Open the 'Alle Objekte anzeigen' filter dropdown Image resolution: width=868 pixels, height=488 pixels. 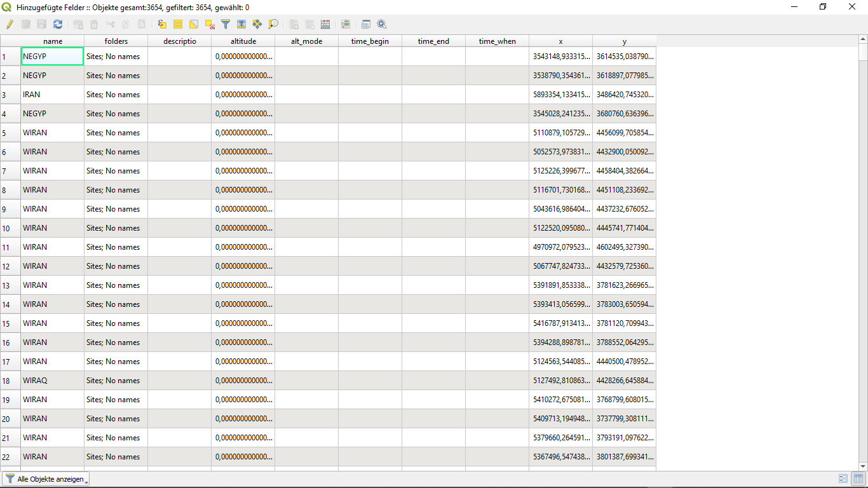(x=46, y=479)
